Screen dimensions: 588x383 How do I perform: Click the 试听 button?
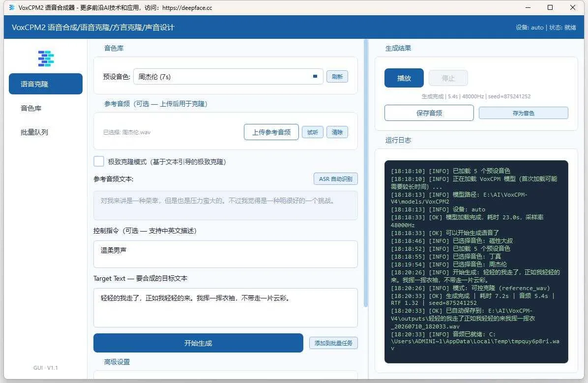click(313, 132)
